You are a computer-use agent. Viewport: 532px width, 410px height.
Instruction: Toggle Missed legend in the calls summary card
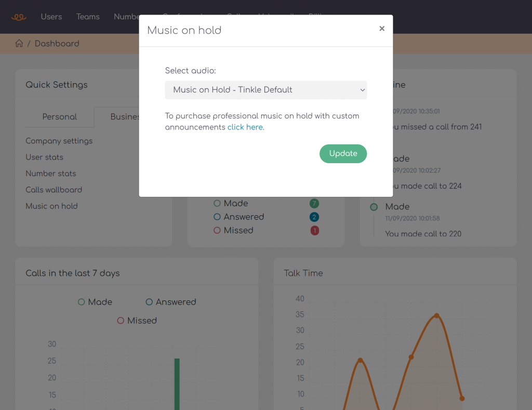tap(233, 230)
